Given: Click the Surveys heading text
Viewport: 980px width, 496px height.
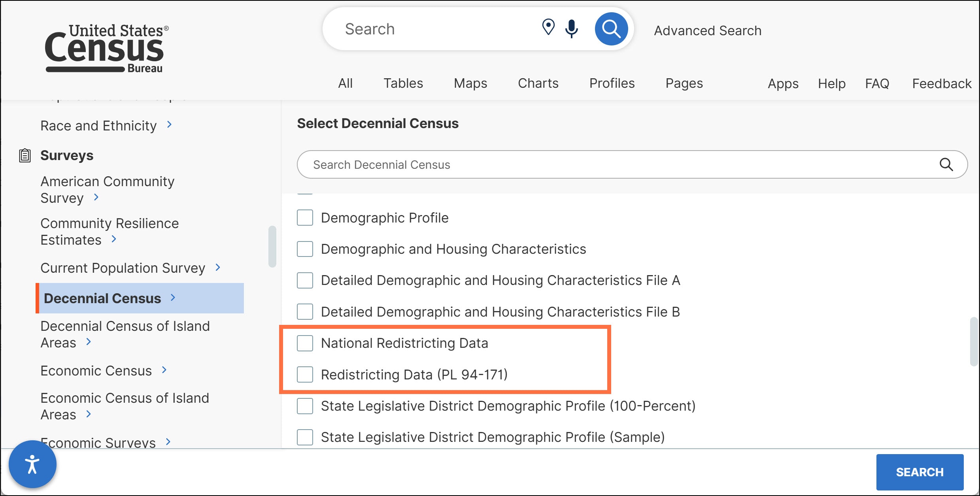Looking at the screenshot, I should point(67,155).
